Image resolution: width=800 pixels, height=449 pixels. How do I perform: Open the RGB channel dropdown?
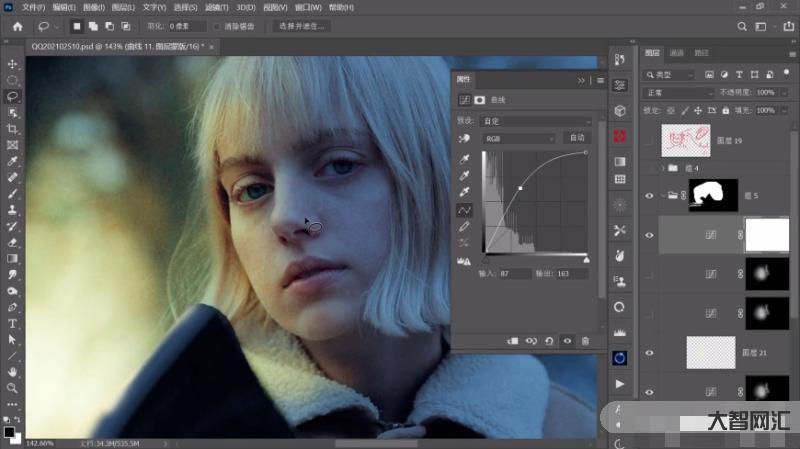[x=519, y=138]
